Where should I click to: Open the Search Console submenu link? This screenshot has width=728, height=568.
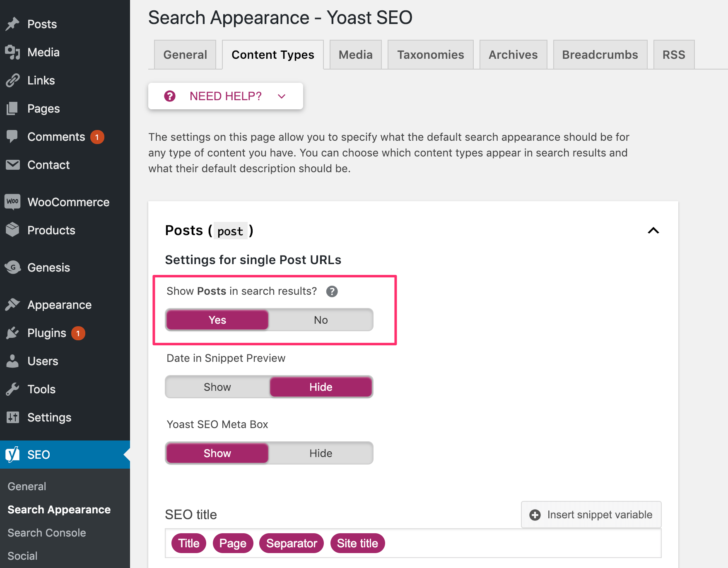[47, 533]
